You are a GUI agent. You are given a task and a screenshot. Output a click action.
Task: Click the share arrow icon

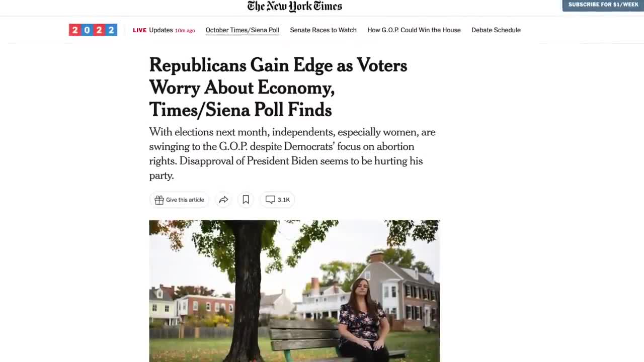coord(223,200)
